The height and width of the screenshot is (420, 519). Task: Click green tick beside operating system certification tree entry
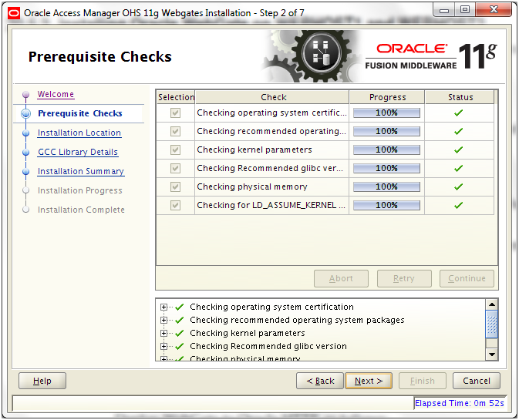(180, 307)
